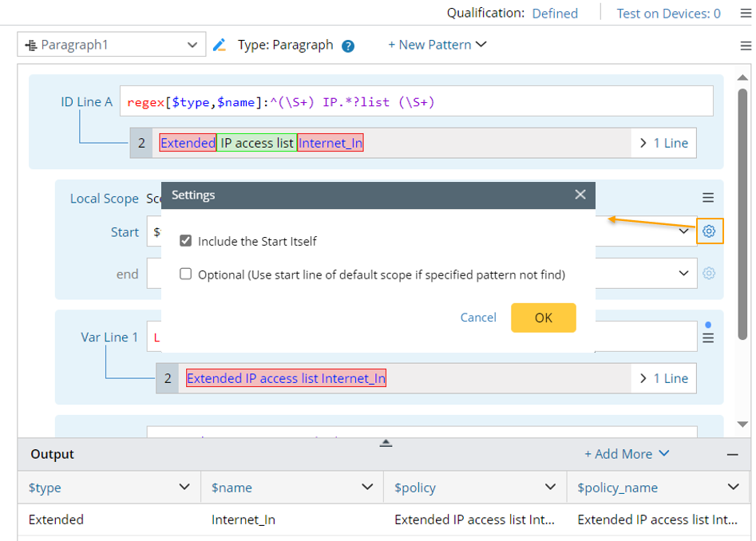Enable the Optional default scope checkbox

click(186, 274)
